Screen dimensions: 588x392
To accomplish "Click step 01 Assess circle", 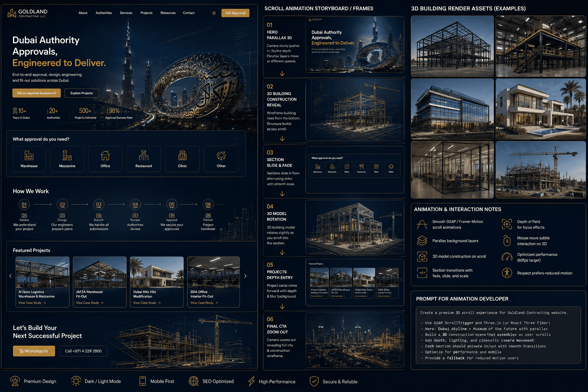I will (x=24, y=204).
